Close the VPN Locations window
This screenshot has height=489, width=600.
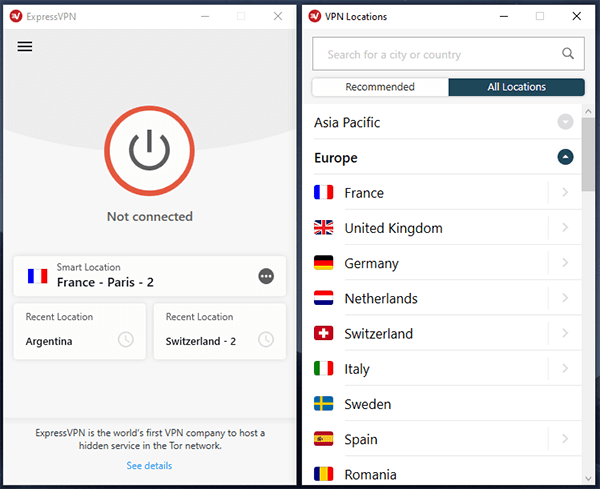click(x=577, y=16)
